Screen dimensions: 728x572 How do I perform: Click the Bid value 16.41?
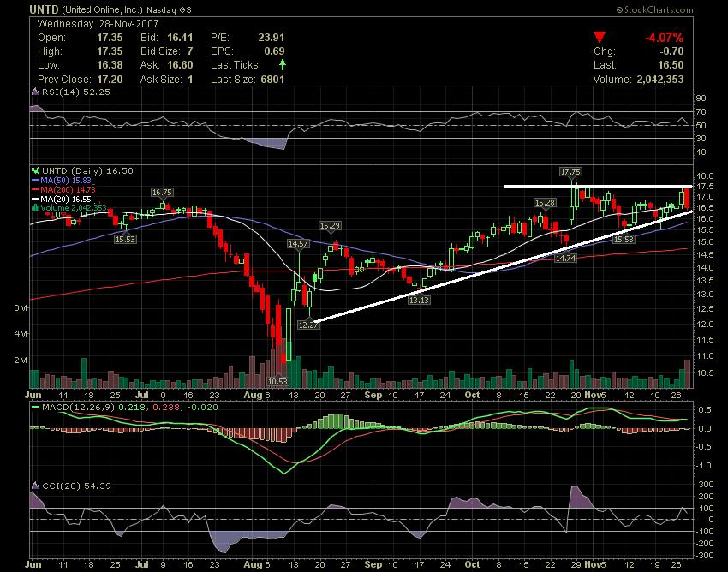tap(180, 38)
